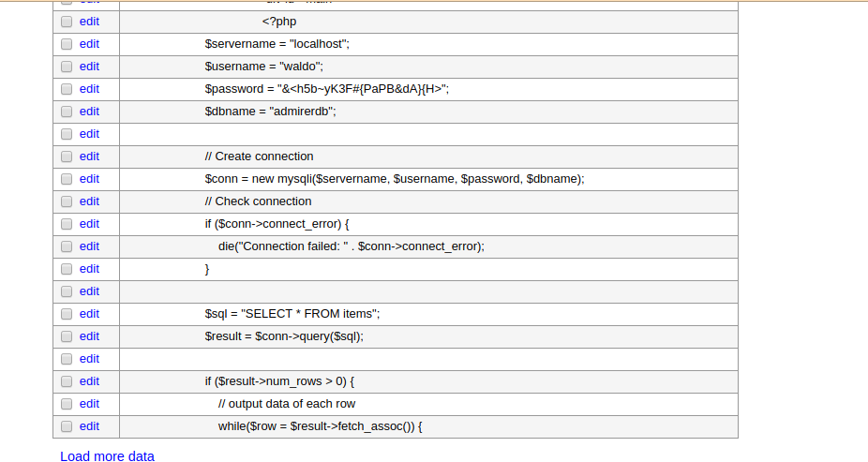Check the box for the $servername row
This screenshot has height=462, width=868.
67,44
